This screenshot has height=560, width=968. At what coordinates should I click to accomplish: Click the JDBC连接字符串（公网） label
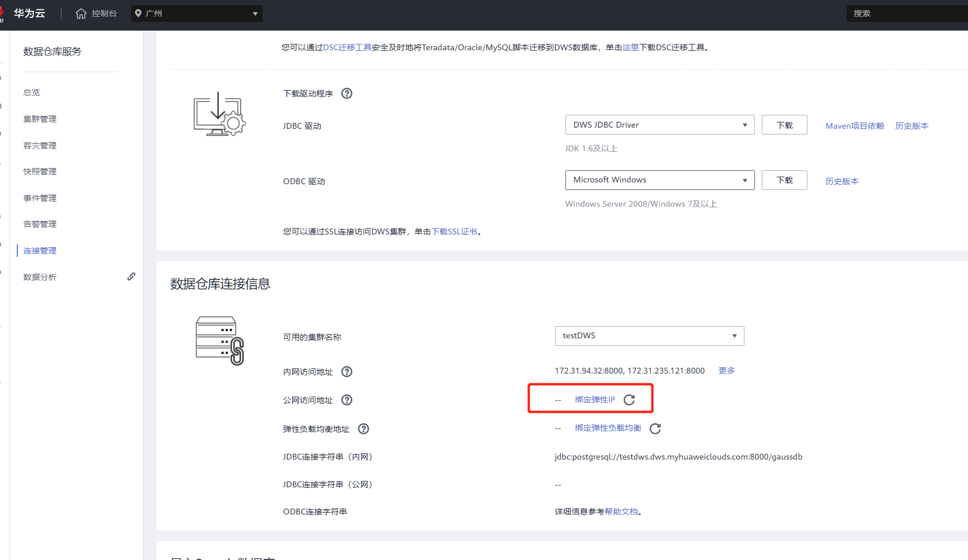coord(329,484)
